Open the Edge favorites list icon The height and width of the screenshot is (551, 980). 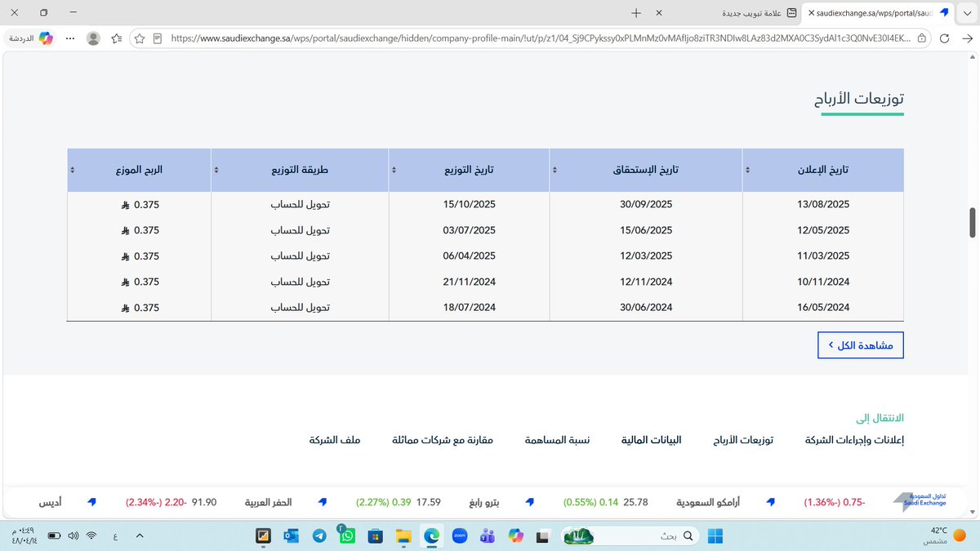pyautogui.click(x=118, y=38)
